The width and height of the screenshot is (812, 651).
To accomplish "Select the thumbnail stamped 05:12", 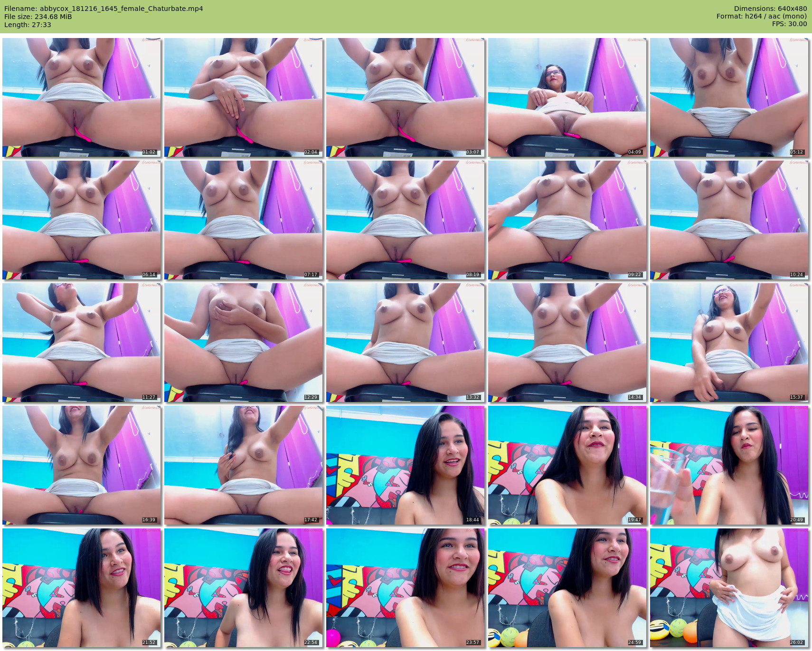I will tap(729, 97).
